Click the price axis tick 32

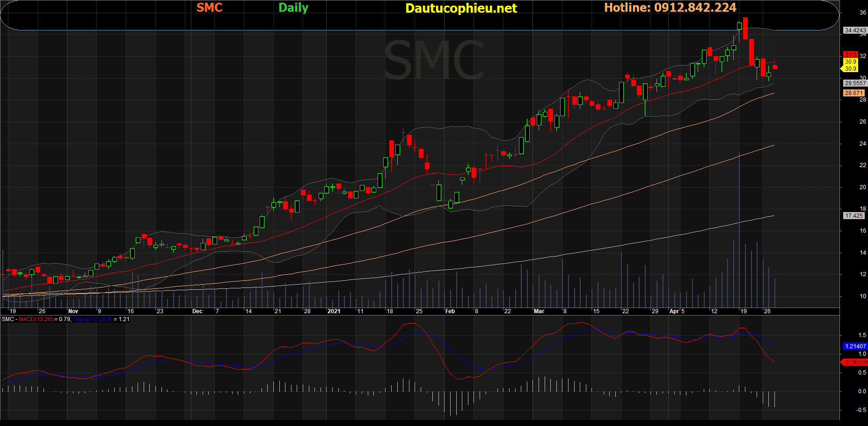tap(863, 56)
